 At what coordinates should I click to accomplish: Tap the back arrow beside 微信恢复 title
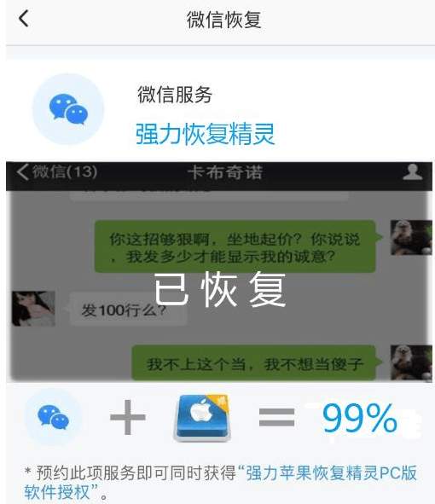tap(24, 18)
